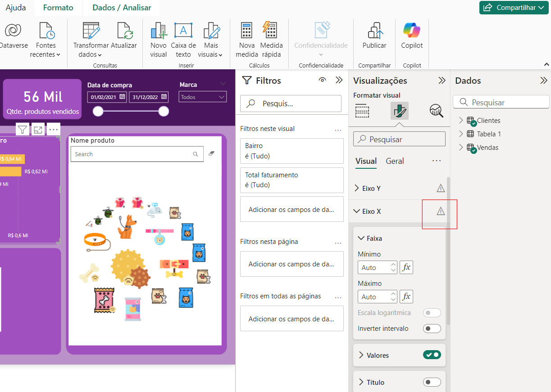The height and width of the screenshot is (392, 551).
Task: Activate focus mode on the visual
Action: 38,130
